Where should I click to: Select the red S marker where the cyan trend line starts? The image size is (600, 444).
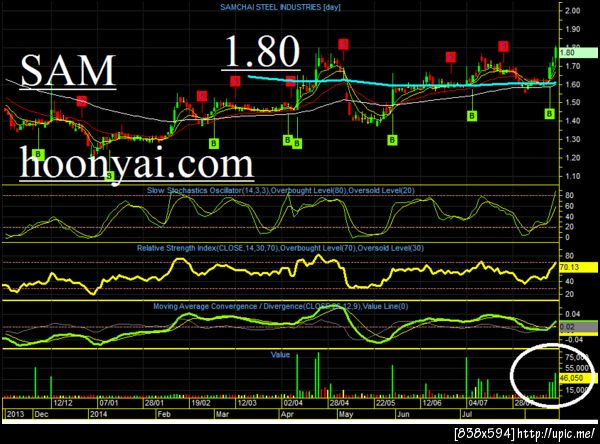(290, 81)
